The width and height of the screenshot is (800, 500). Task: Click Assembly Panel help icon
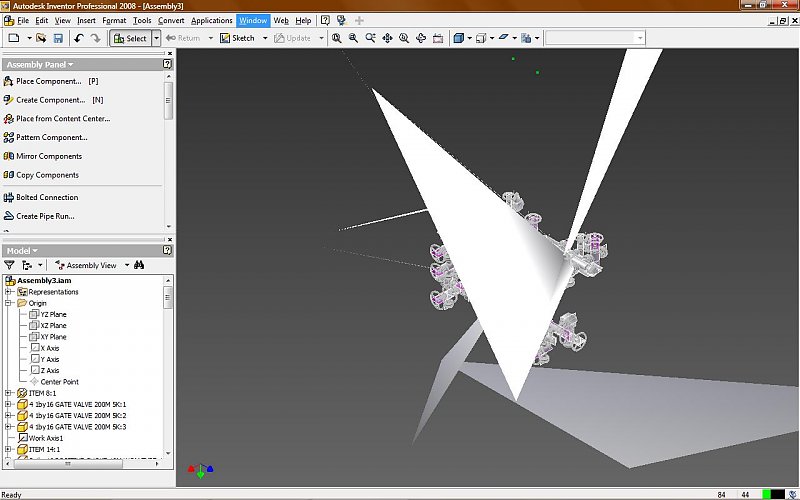(x=167, y=64)
